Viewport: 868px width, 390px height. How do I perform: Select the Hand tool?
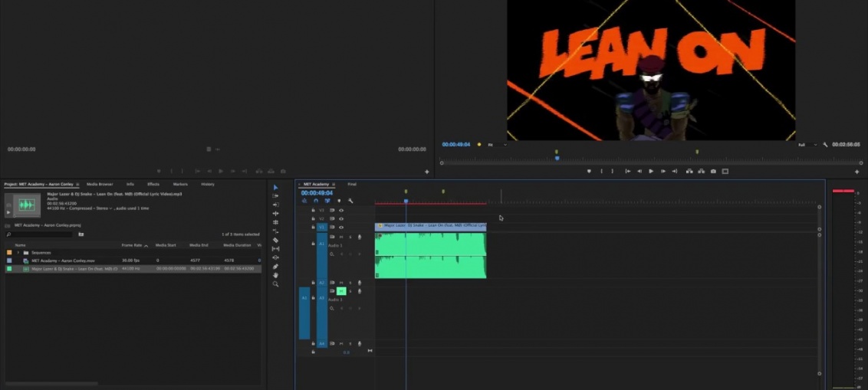coord(275,275)
